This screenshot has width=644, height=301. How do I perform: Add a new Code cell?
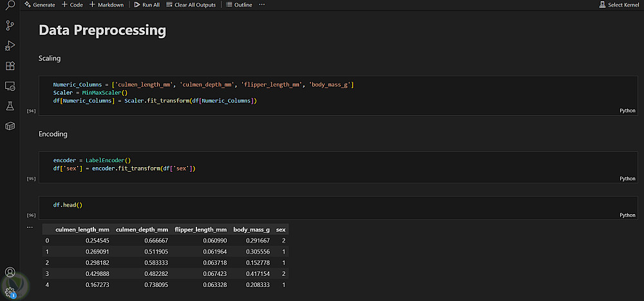point(72,5)
